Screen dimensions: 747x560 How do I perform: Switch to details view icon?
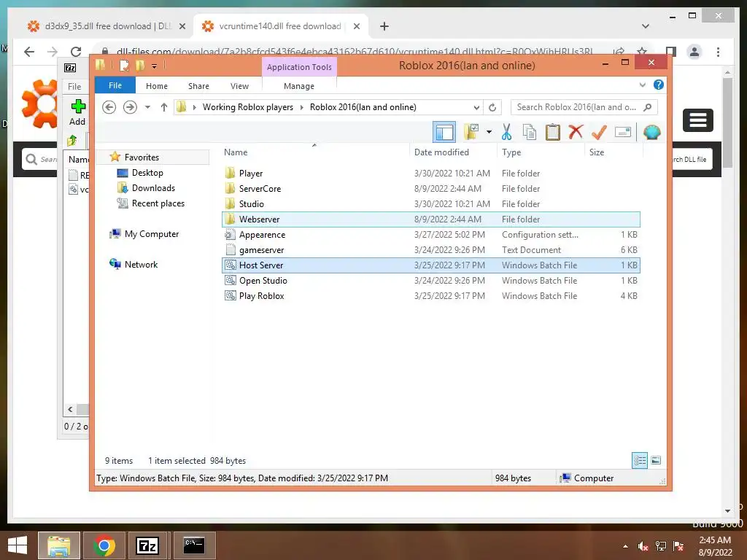click(639, 460)
